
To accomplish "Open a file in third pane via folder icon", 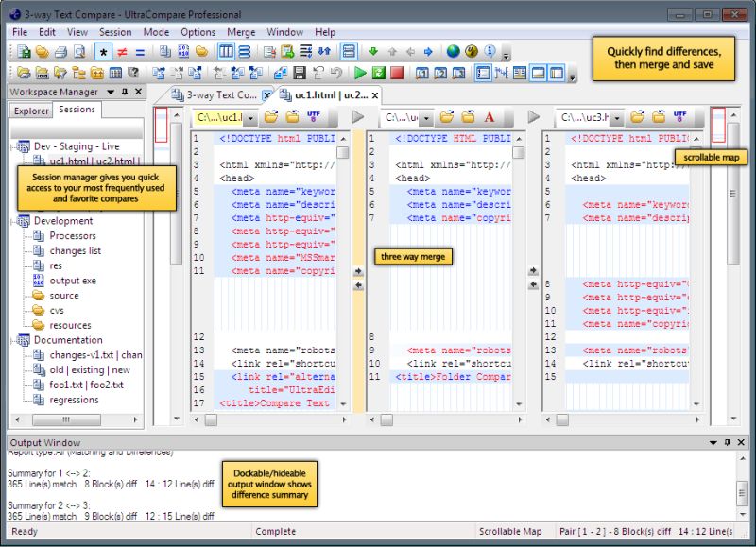I will point(637,117).
